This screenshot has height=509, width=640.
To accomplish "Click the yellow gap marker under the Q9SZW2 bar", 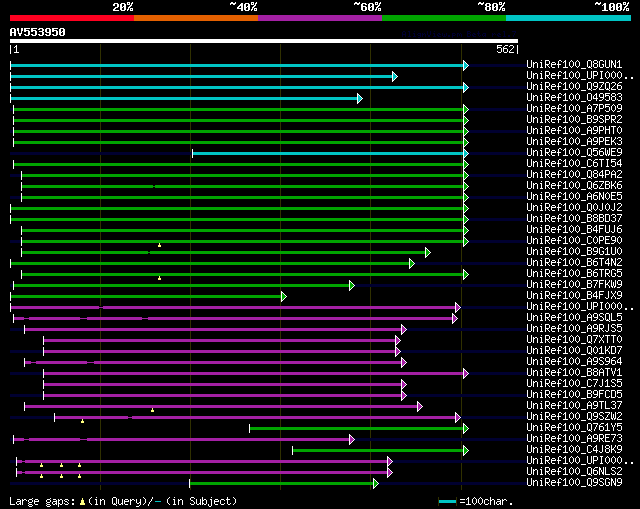I will (82, 421).
